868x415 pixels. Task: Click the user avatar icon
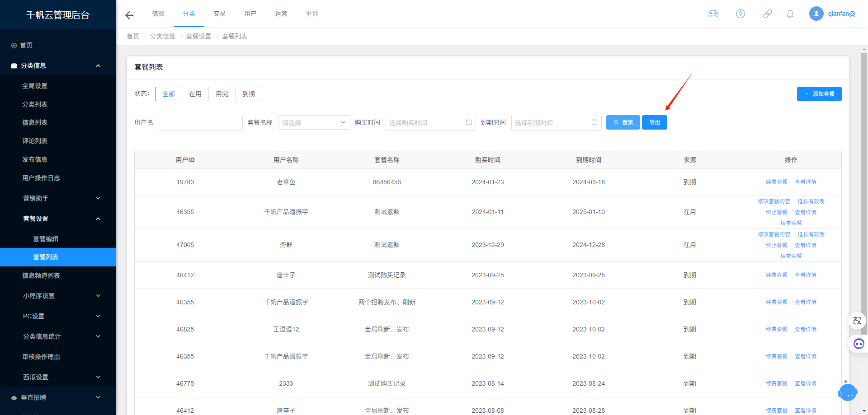[816, 14]
